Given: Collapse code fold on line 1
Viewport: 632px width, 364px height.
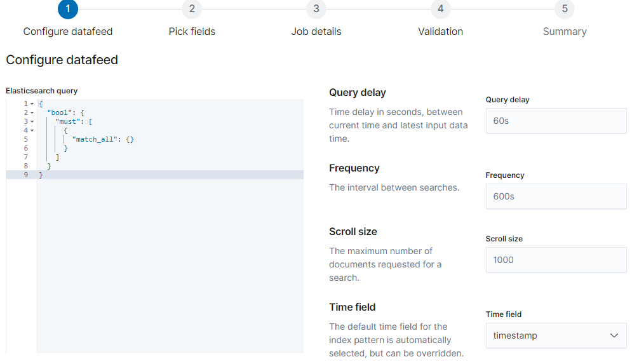Looking at the screenshot, I should coord(32,104).
